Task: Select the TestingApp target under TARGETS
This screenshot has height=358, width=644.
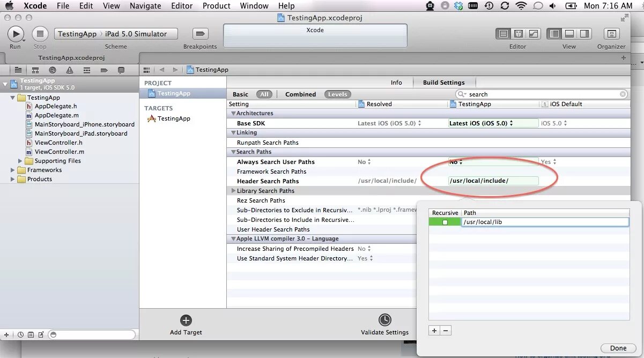Action: tap(174, 118)
